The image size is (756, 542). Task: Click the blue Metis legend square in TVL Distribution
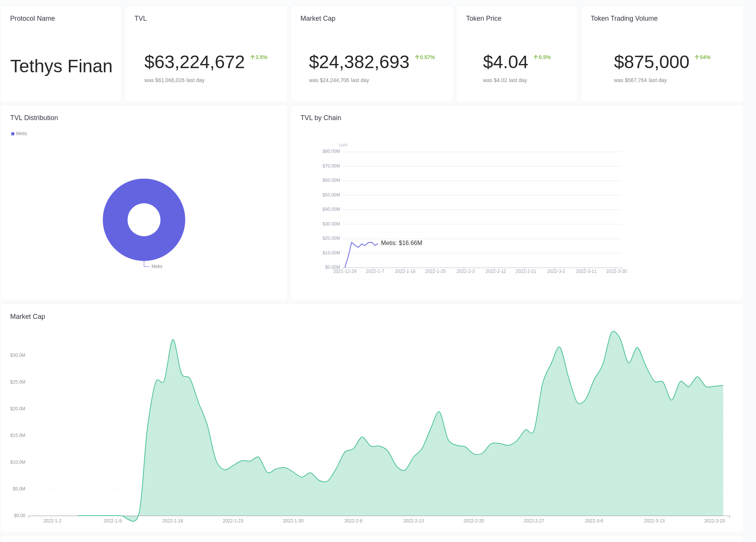pos(12,134)
